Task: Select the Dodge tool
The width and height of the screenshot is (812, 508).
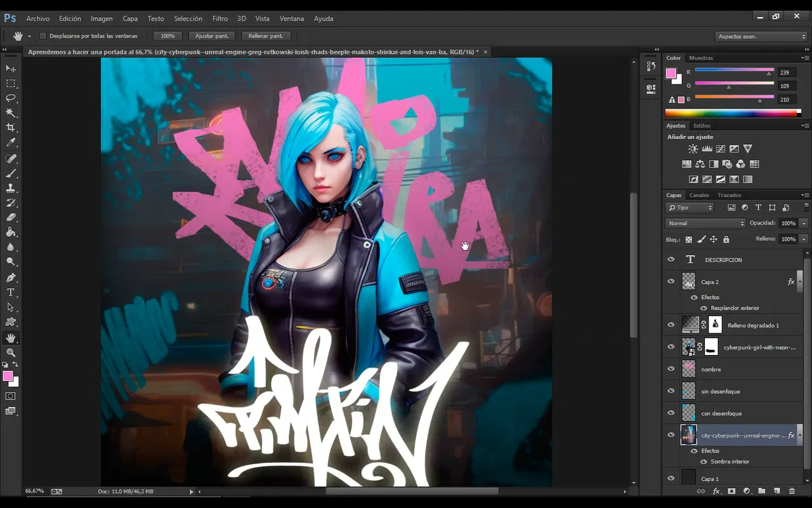Action: [11, 262]
